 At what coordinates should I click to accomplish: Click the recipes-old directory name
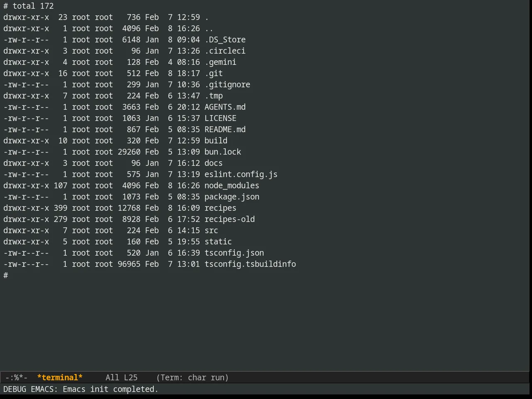pos(229,219)
